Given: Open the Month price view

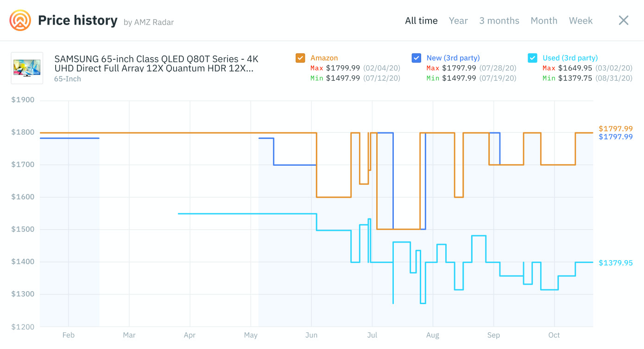Looking at the screenshot, I should pos(544,20).
